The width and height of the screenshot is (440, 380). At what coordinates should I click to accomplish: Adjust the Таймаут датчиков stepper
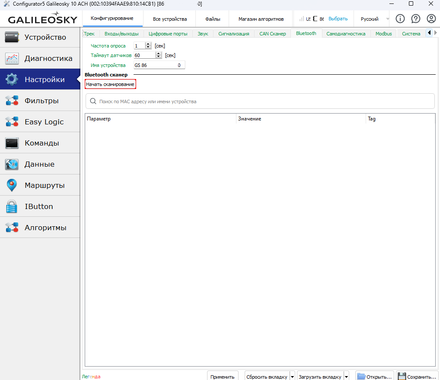159,55
